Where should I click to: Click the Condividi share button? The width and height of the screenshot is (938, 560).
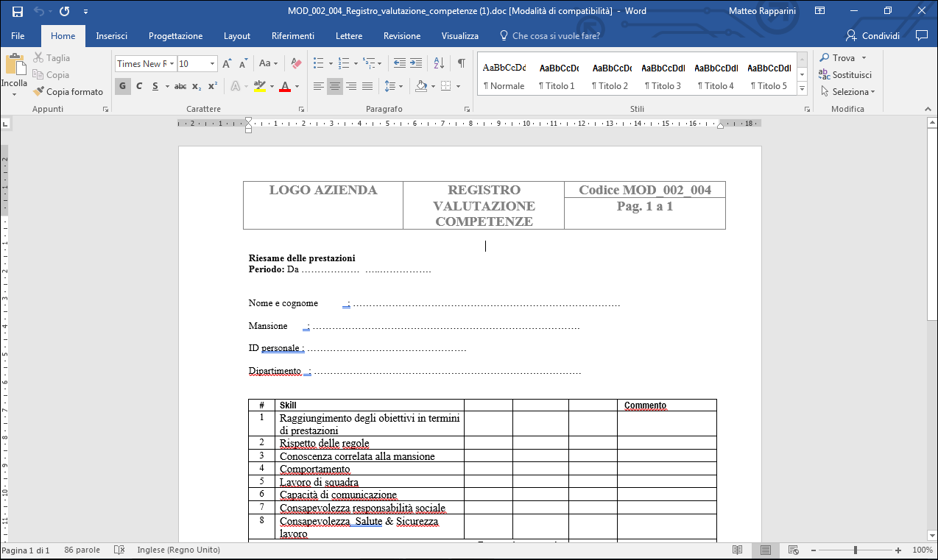tap(872, 36)
